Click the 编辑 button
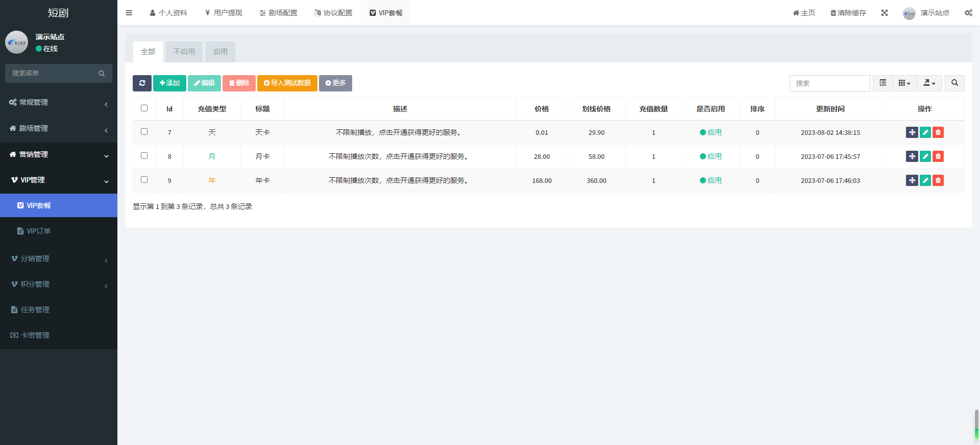The height and width of the screenshot is (445, 980). 204,83
